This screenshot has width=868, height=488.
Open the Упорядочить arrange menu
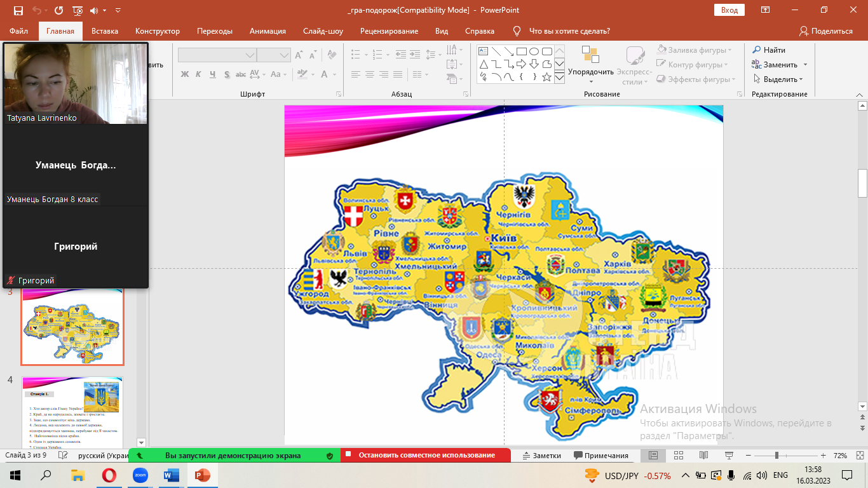coord(590,65)
